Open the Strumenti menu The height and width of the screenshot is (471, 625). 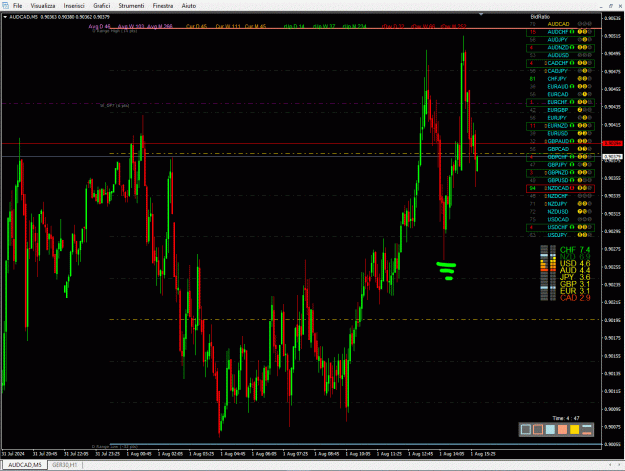pos(131,6)
